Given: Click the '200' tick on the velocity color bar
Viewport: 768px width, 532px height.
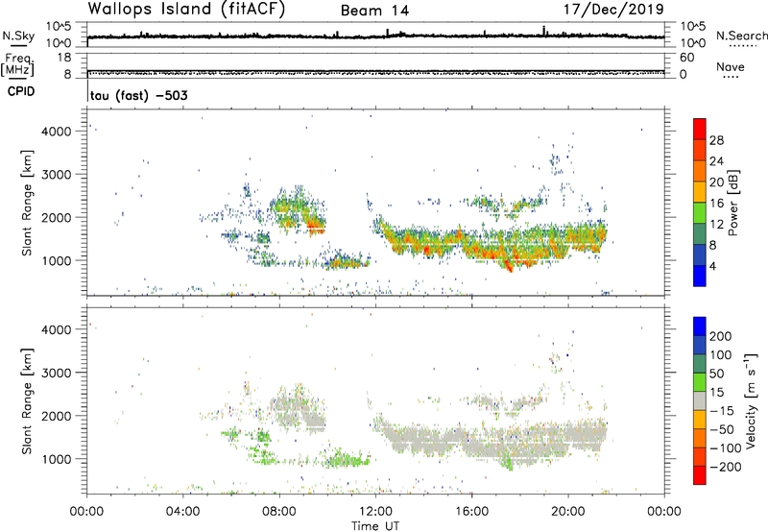Looking at the screenshot, I should pos(721,336).
